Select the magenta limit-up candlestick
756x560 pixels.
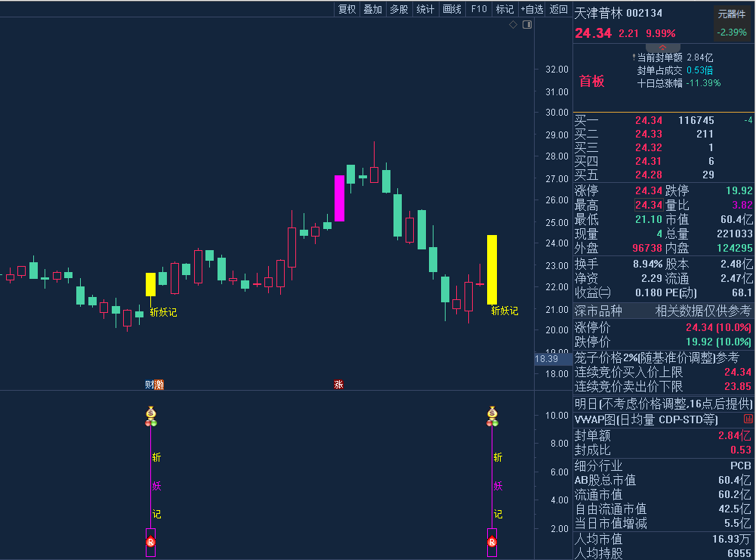(x=339, y=198)
